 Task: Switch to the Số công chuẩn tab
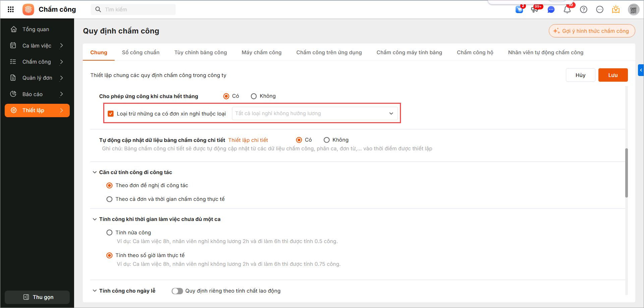(140, 53)
